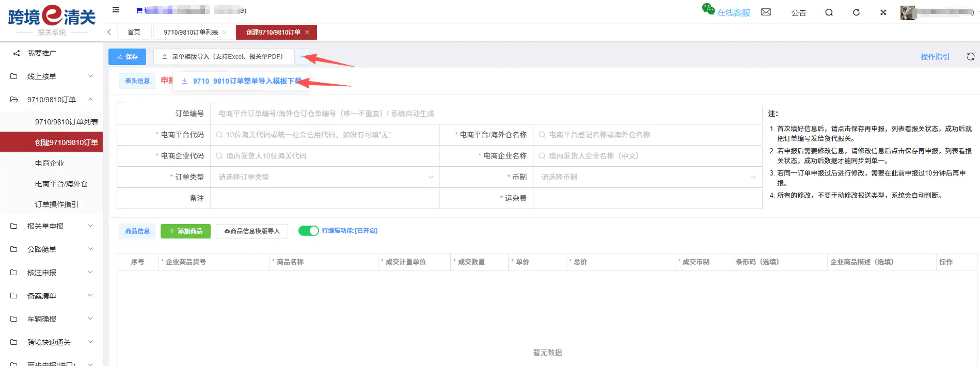Close the 9710/9810订单列表 tab
Screen dimensions: 980x366
(x=225, y=32)
